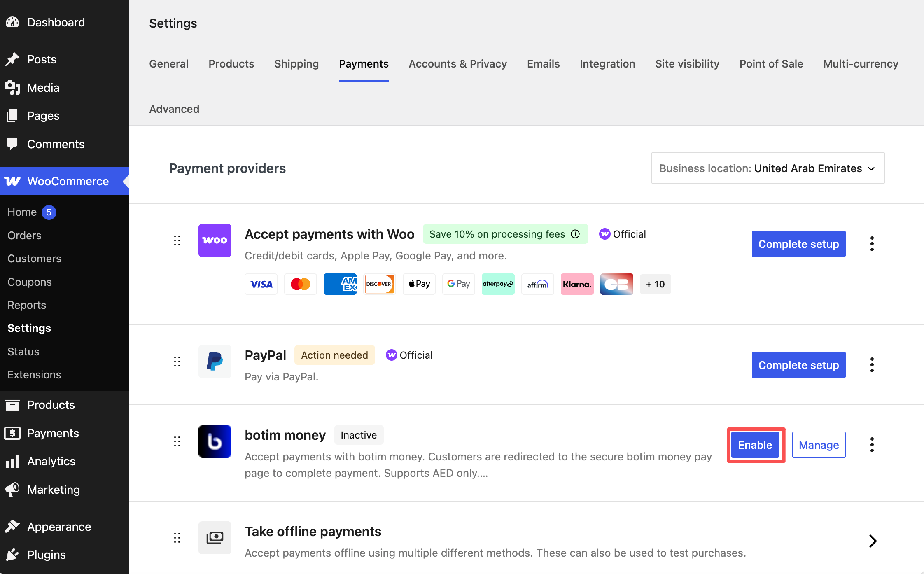Click the Analytics bar chart icon
This screenshot has height=574, width=924.
point(12,461)
